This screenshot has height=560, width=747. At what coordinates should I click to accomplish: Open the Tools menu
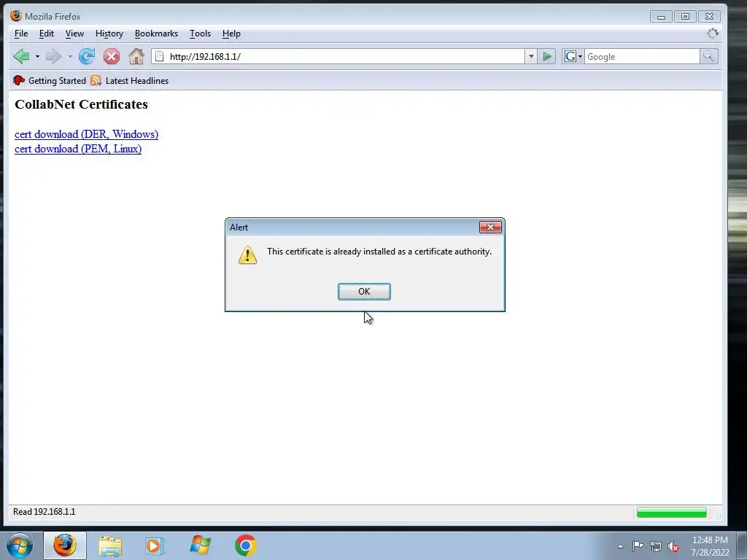[x=200, y=34]
